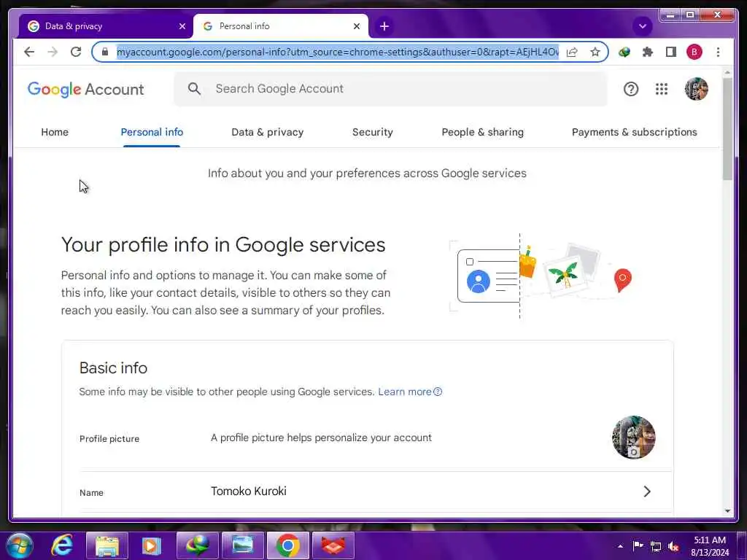Open Google Account help
747x560 pixels.
click(631, 89)
